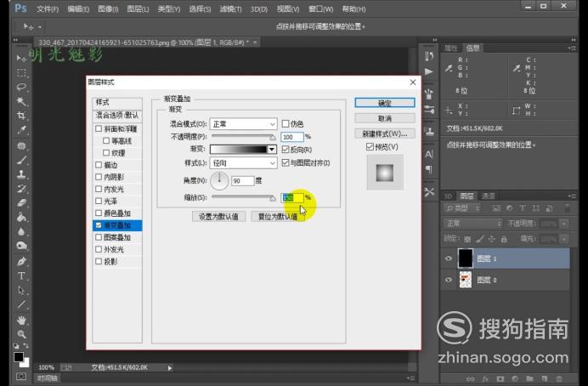Click the 设置为默认值 button
The height and width of the screenshot is (386, 588).
click(x=218, y=217)
